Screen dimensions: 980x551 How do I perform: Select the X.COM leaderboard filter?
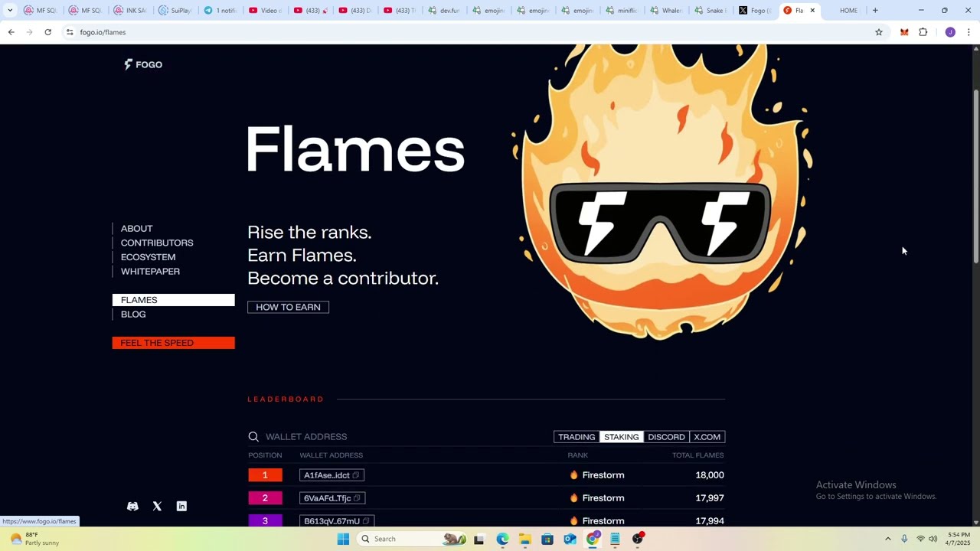pyautogui.click(x=707, y=437)
